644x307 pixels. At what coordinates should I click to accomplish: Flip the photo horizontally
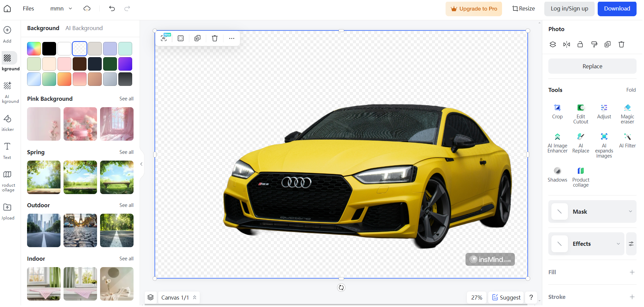(x=567, y=44)
